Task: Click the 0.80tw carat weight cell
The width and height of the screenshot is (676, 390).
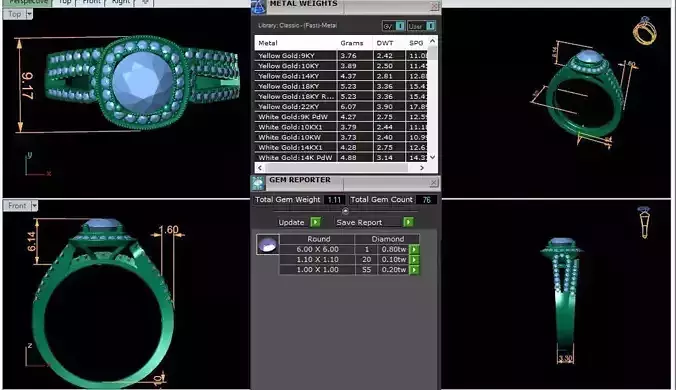Action: pos(394,249)
